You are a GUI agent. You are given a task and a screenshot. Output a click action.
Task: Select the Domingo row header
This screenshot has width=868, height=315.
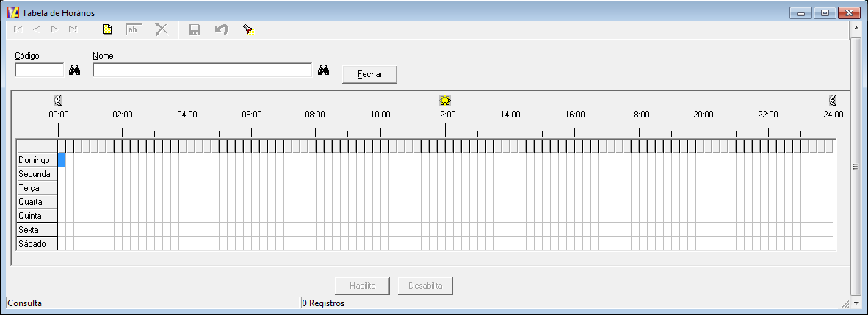37,160
